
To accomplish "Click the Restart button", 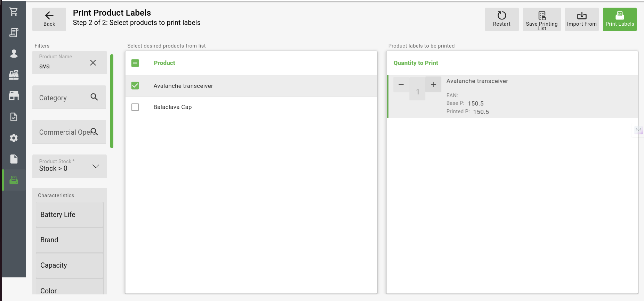I will click(x=501, y=19).
